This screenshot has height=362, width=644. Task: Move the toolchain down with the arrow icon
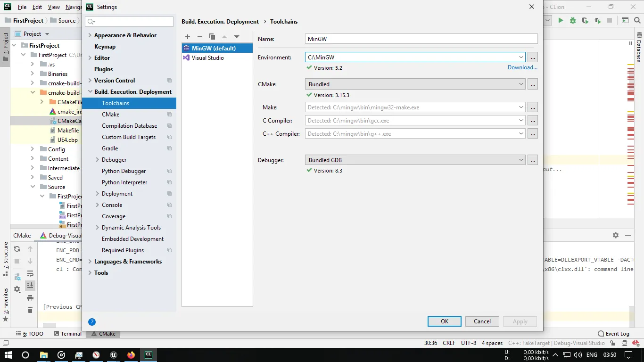pyautogui.click(x=237, y=37)
